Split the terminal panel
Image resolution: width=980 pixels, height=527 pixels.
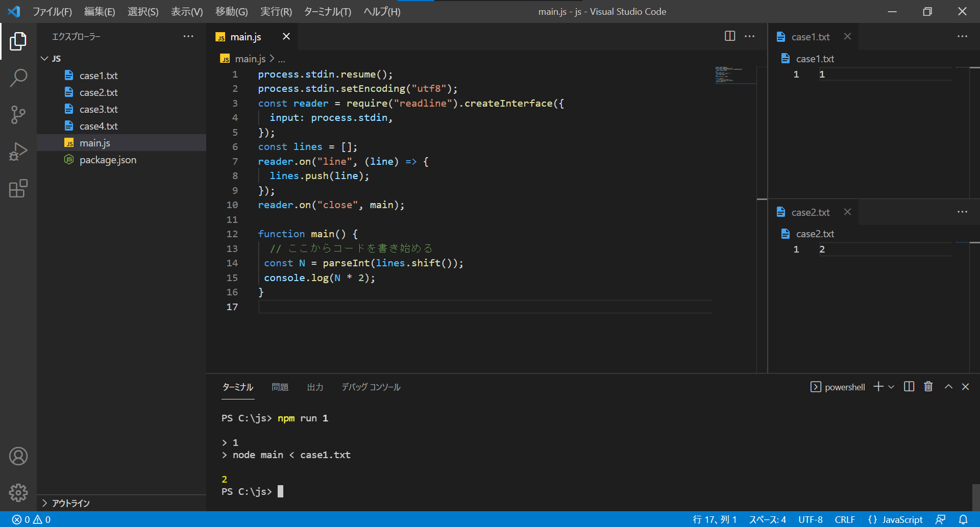click(x=909, y=387)
